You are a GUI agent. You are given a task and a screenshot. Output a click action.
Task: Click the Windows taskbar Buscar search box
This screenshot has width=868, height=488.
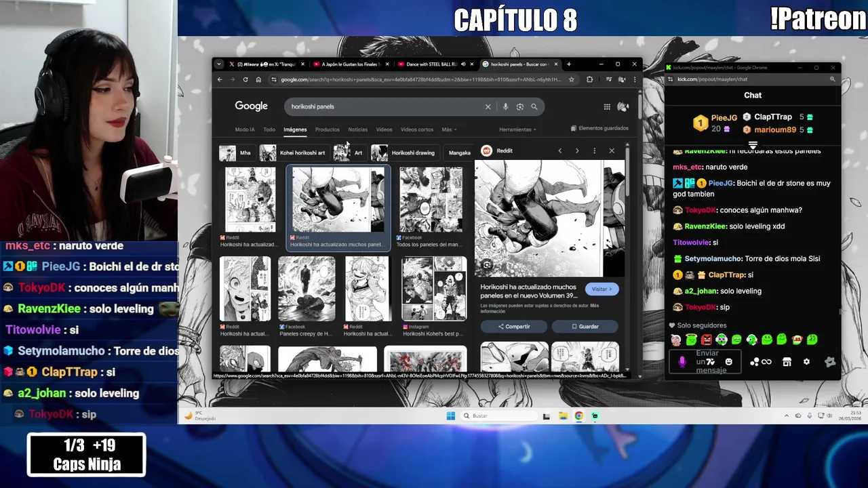(498, 416)
